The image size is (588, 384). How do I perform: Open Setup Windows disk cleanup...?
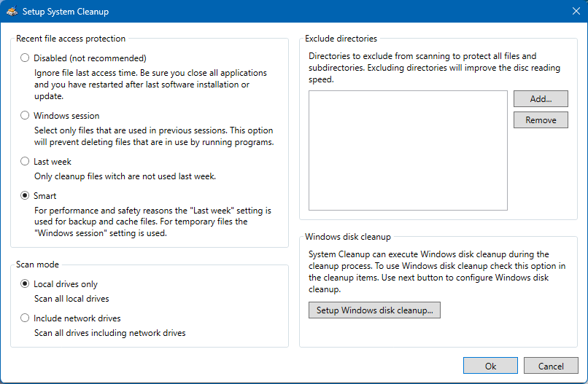374,310
